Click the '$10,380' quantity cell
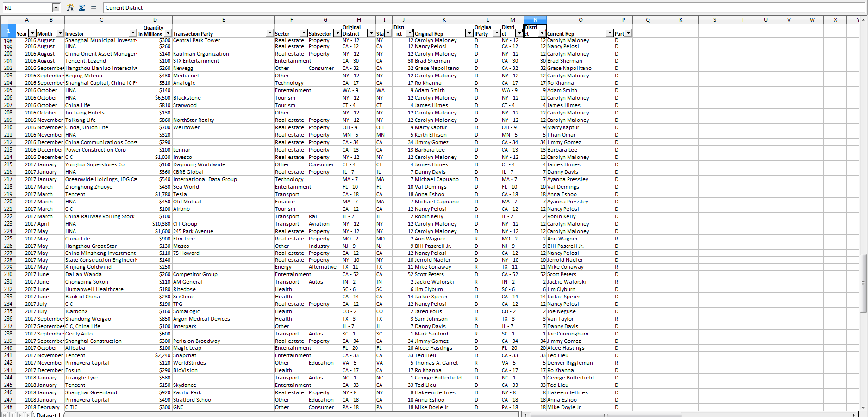 click(155, 224)
